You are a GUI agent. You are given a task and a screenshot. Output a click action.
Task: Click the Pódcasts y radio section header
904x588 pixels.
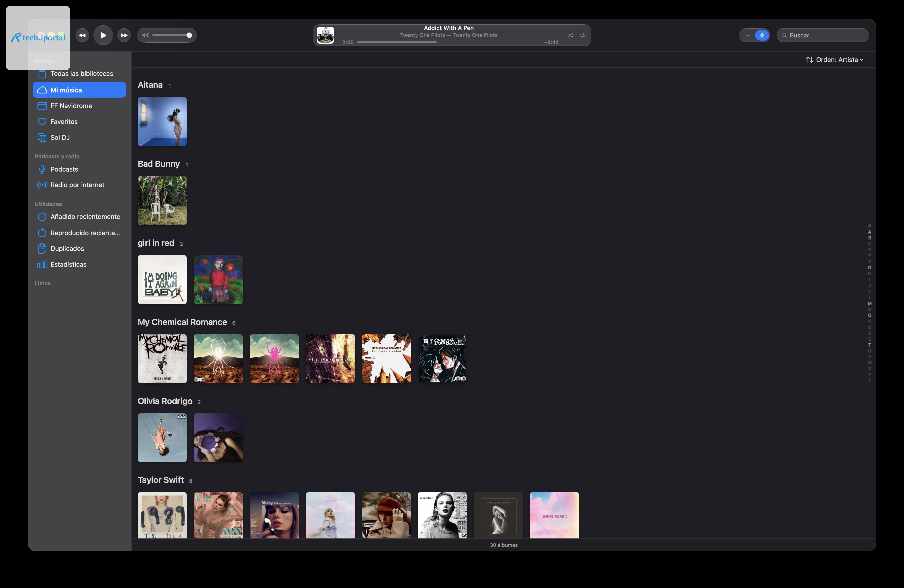[x=57, y=156]
